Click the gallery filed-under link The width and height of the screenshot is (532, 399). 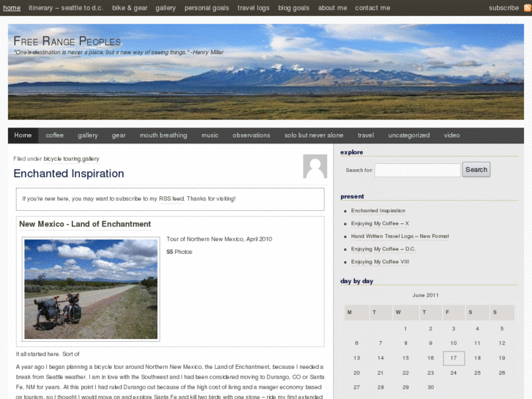pos(90,159)
